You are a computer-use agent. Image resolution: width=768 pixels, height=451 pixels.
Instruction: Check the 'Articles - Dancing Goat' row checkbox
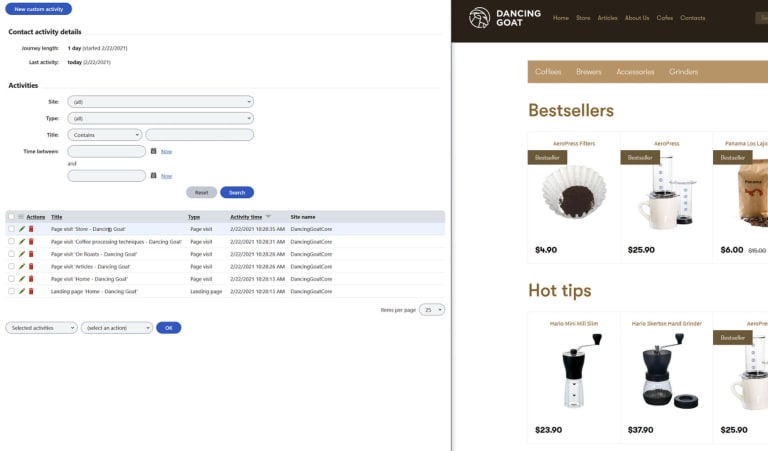11,266
